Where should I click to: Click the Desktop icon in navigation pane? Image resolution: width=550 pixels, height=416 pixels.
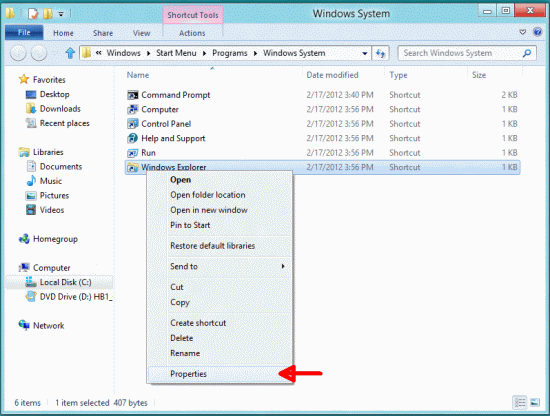(x=31, y=94)
